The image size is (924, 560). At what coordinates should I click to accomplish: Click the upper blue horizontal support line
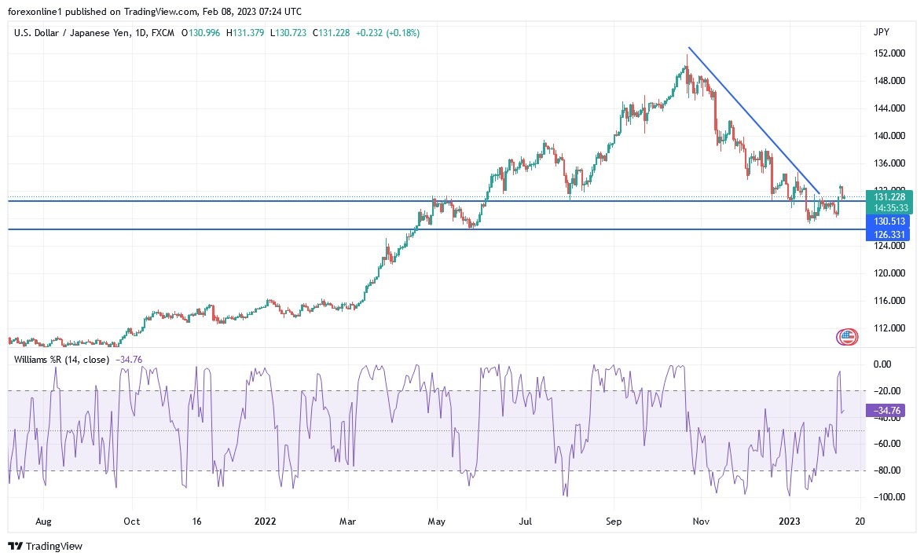(436, 201)
